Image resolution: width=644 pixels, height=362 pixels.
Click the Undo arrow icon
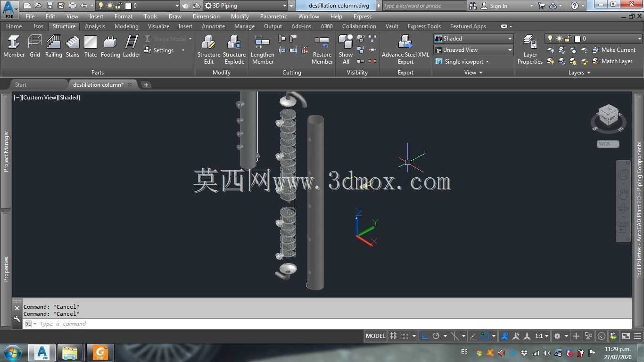(84, 6)
